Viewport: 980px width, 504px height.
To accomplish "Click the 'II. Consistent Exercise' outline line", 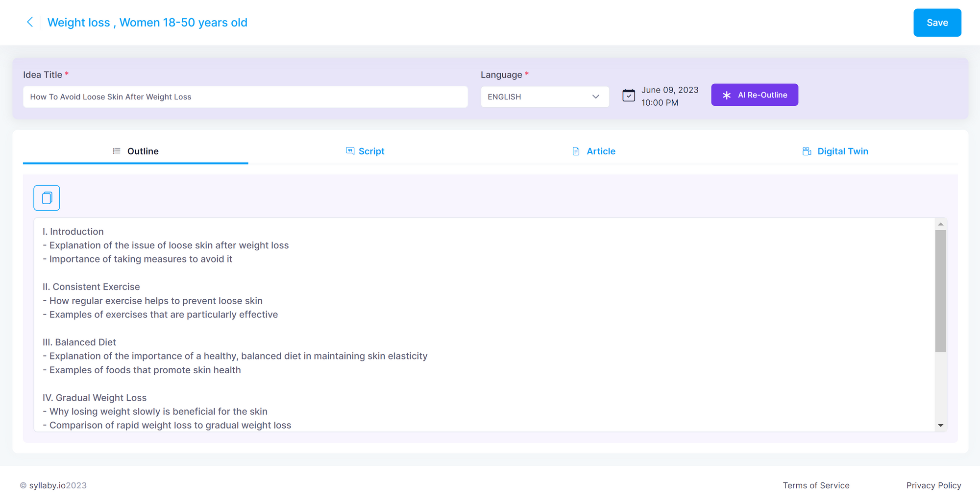I will pyautogui.click(x=91, y=287).
